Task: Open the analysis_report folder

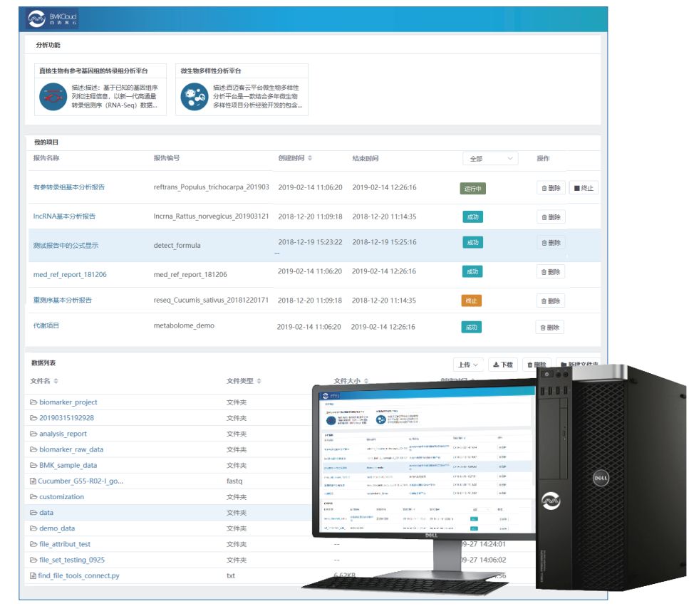Action: (63, 434)
